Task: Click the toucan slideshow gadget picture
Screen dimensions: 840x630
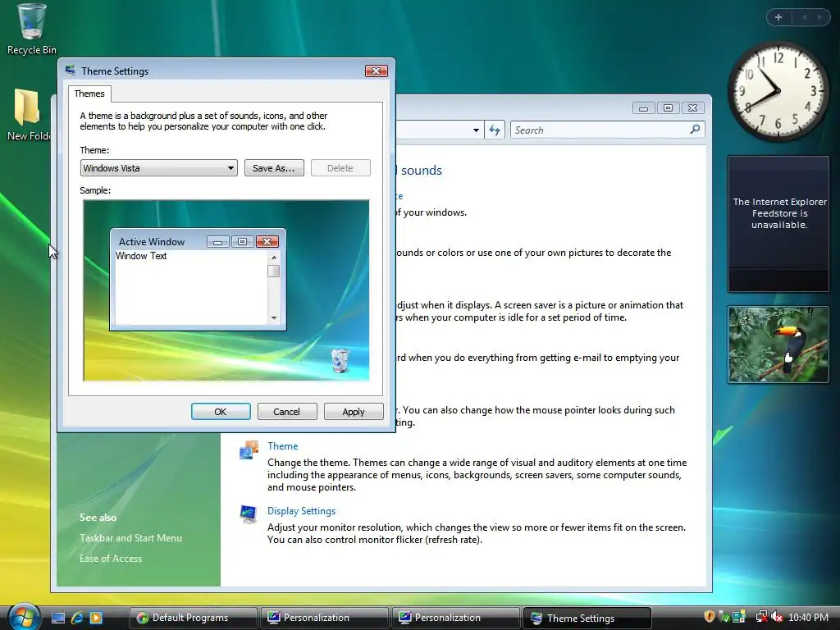Action: point(778,345)
